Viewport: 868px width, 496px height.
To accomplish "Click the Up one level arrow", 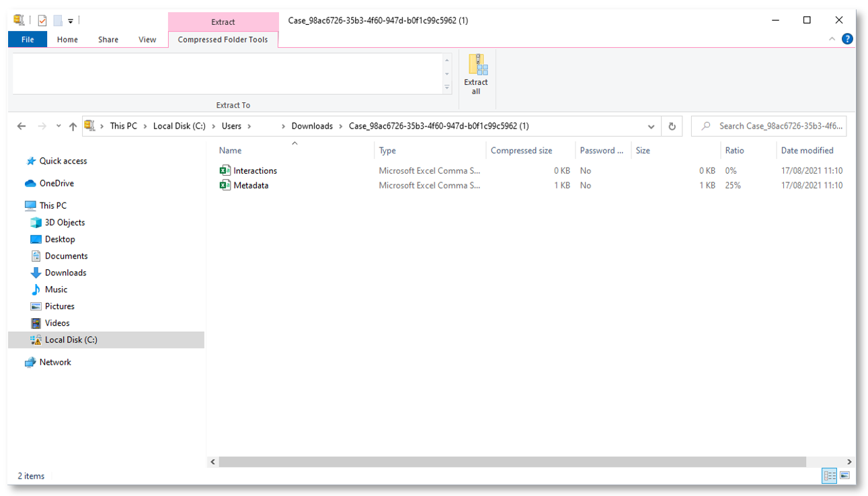I will (x=73, y=126).
